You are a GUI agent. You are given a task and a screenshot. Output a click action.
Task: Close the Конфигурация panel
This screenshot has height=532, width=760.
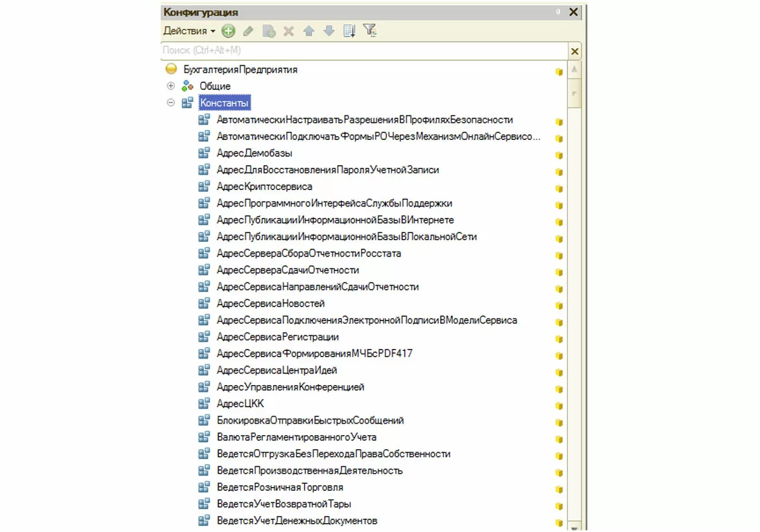click(574, 11)
